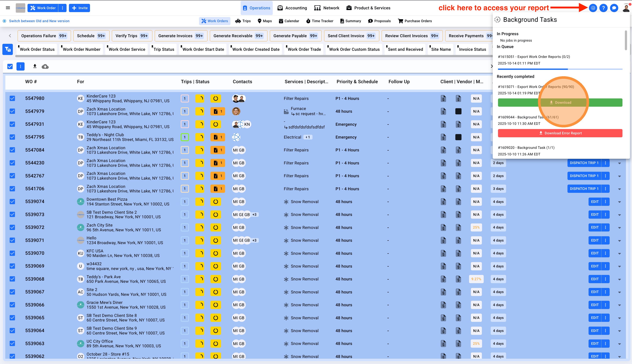Screen dimensions: 632x364
Task: Open options menu next to DISPATCH TRIP 1 for 5544230
Action: coord(605,163)
